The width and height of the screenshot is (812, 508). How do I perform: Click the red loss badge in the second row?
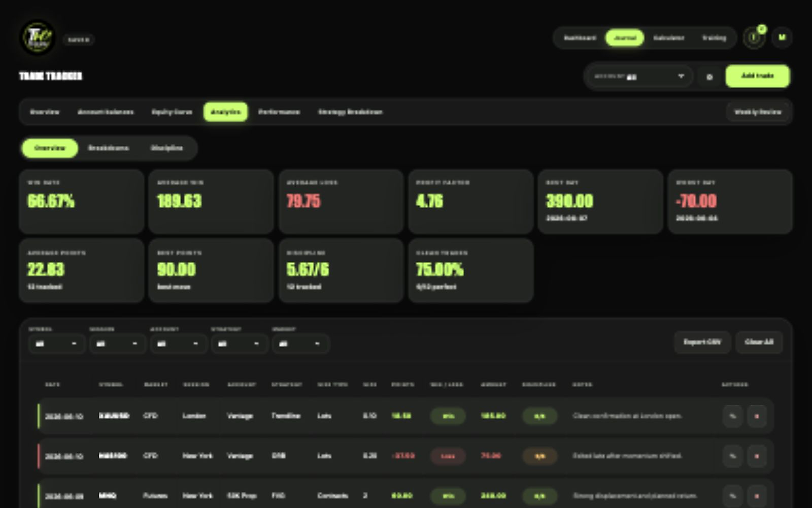[448, 456]
